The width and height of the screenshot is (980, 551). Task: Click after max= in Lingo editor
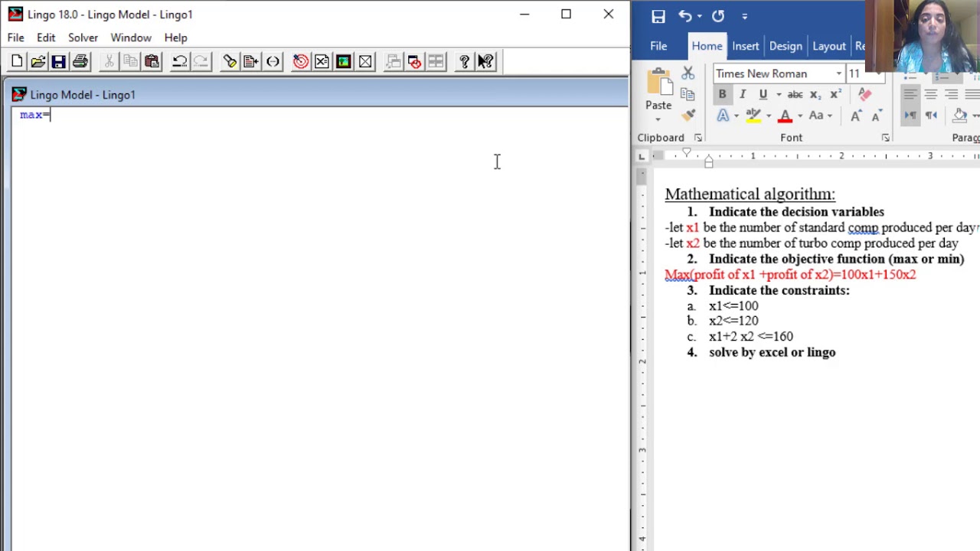pos(51,115)
